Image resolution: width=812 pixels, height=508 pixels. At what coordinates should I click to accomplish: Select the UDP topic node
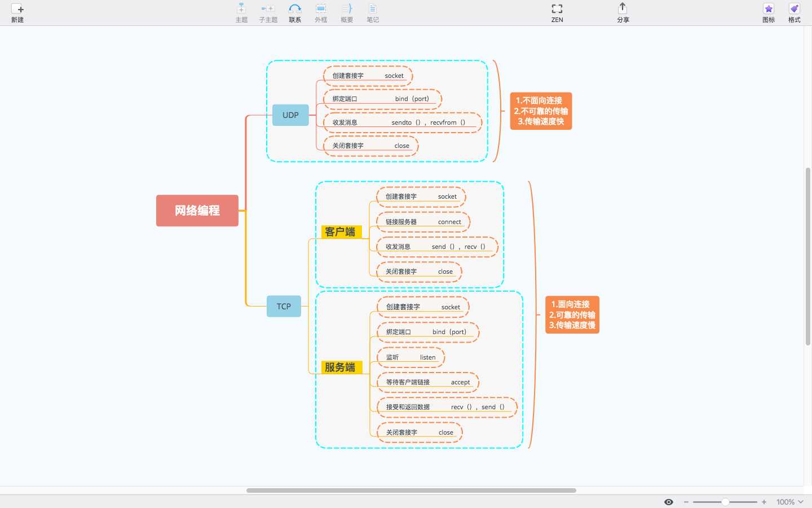(x=290, y=115)
